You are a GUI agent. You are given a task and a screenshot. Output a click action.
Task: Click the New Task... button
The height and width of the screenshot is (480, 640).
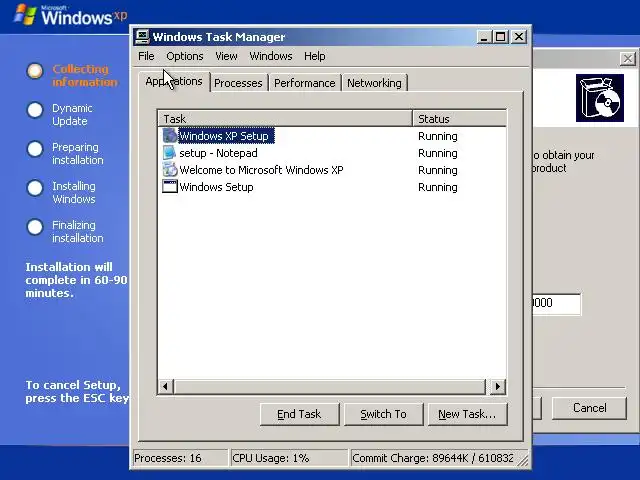467,414
